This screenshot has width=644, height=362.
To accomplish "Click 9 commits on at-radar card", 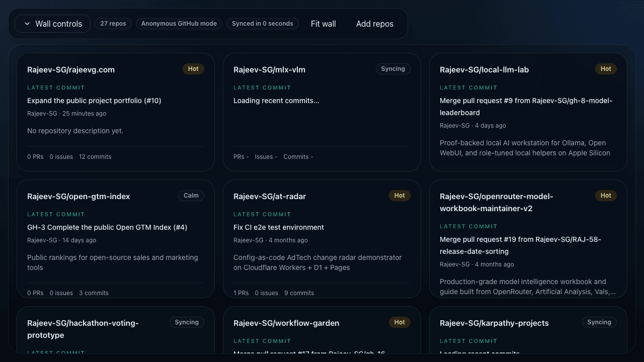I will (x=299, y=293).
